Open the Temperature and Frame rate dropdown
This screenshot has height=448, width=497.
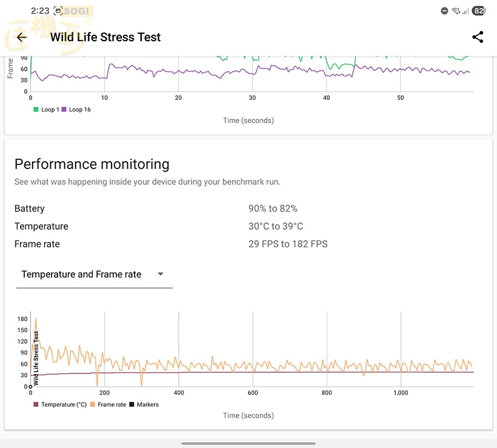click(94, 274)
